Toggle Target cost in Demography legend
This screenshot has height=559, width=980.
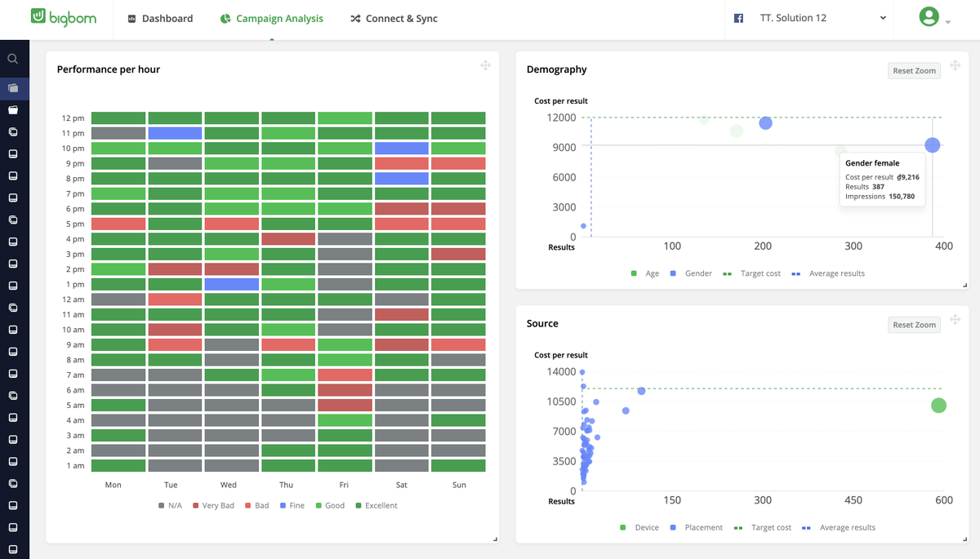(x=752, y=273)
